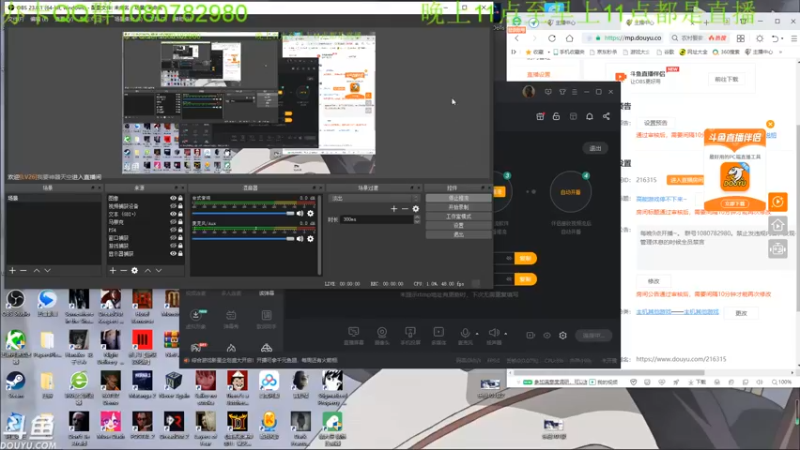Adjust 麦克风/Aux volume slider
The width and height of the screenshot is (800, 450).
[243, 238]
